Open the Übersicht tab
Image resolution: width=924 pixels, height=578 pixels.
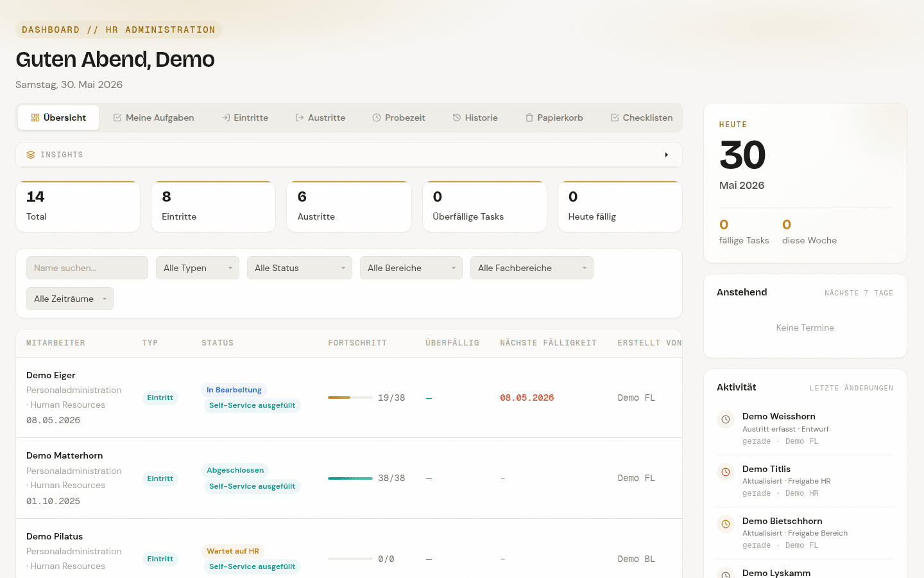[58, 118]
